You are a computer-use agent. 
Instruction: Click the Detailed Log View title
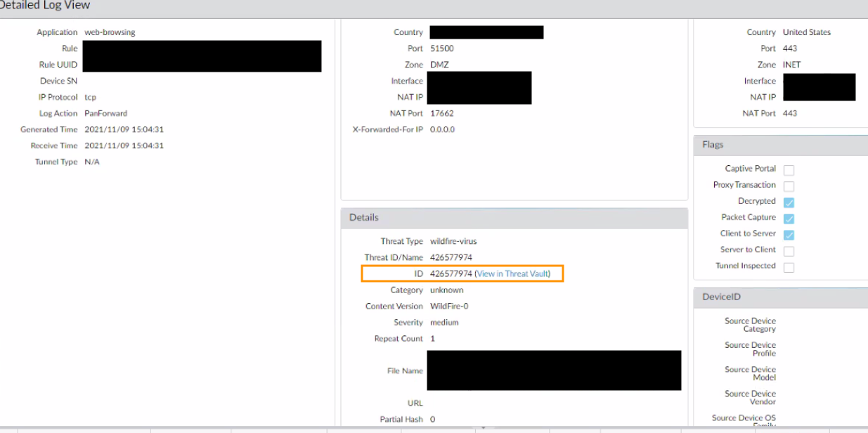(45, 6)
